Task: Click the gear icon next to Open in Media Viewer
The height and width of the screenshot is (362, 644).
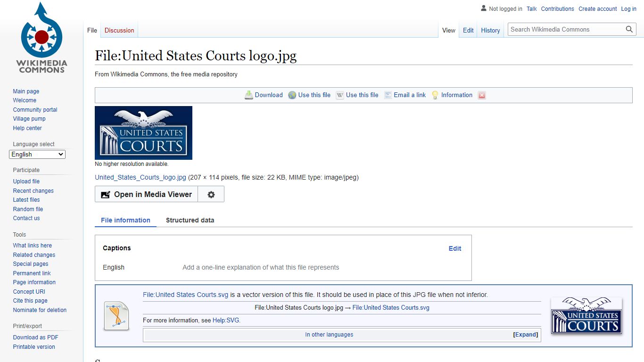Action: click(x=211, y=194)
